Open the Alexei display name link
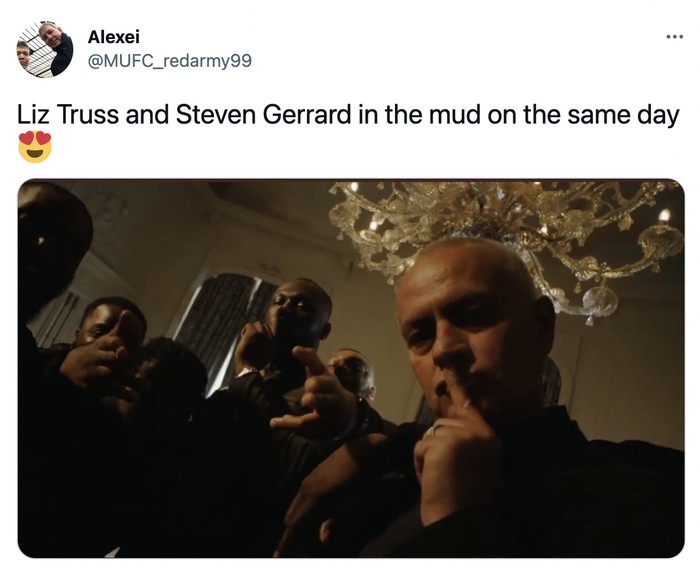Viewport: 700px width, 576px height. click(x=113, y=37)
